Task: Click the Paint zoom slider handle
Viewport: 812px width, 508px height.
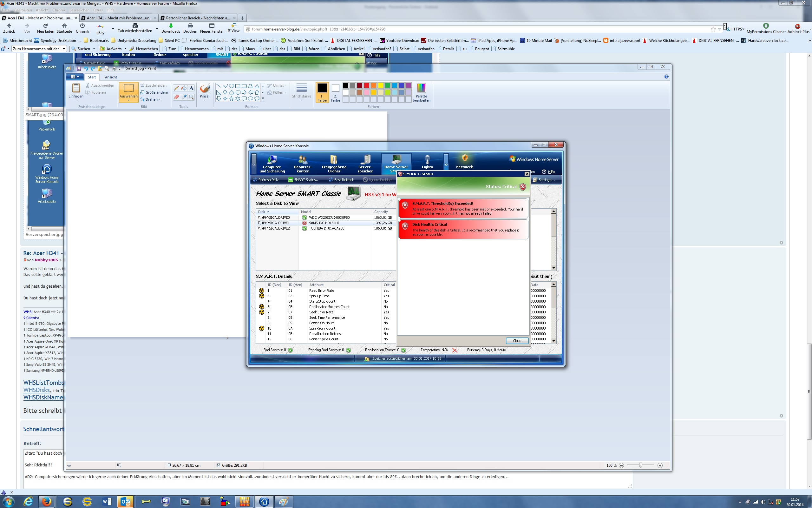Action: pos(640,465)
